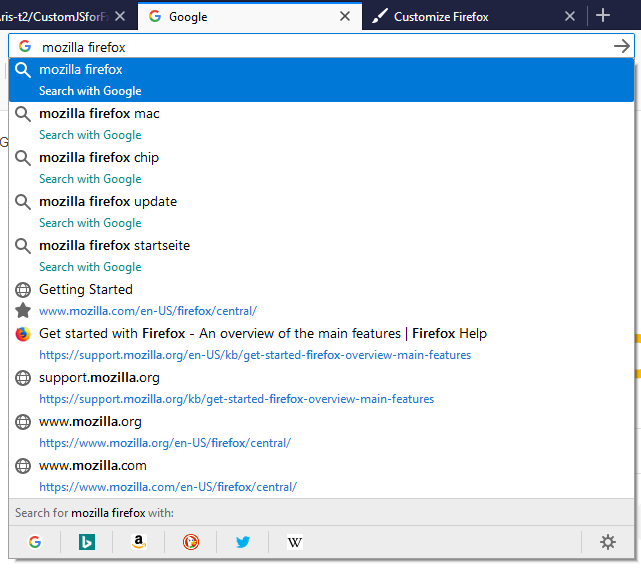641x568 pixels.
Task: Click the bookmark star icon under Getting Started
Action: pos(23,310)
